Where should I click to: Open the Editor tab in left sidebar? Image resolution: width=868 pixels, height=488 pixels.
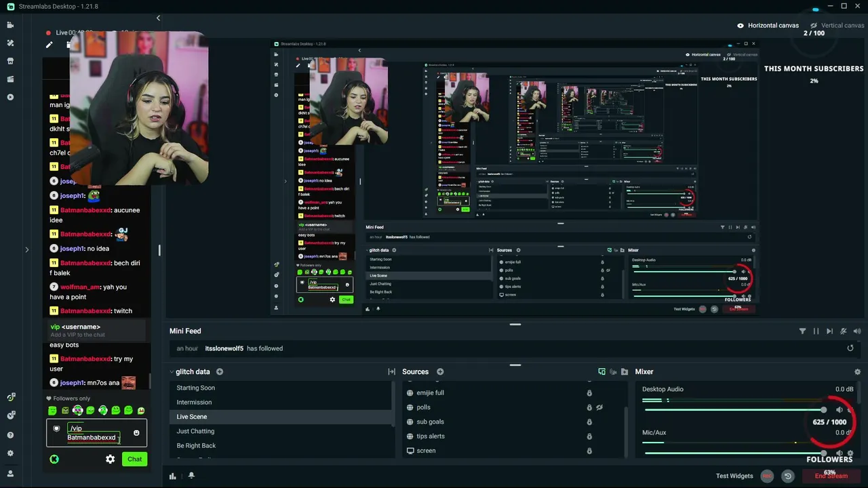pos(10,25)
